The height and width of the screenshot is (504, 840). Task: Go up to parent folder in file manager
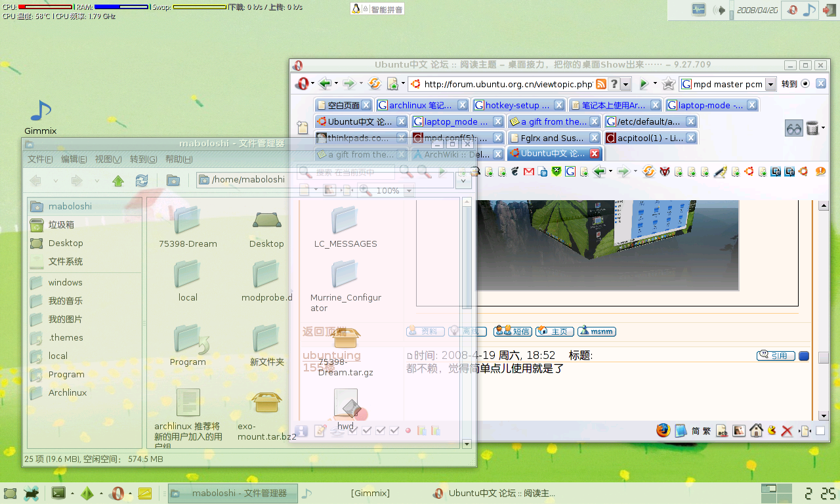tap(118, 180)
